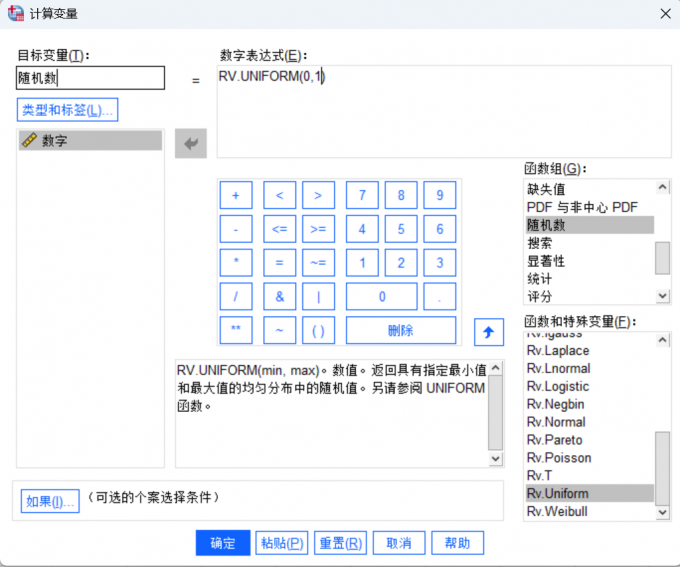Click the division slash key

[236, 296]
